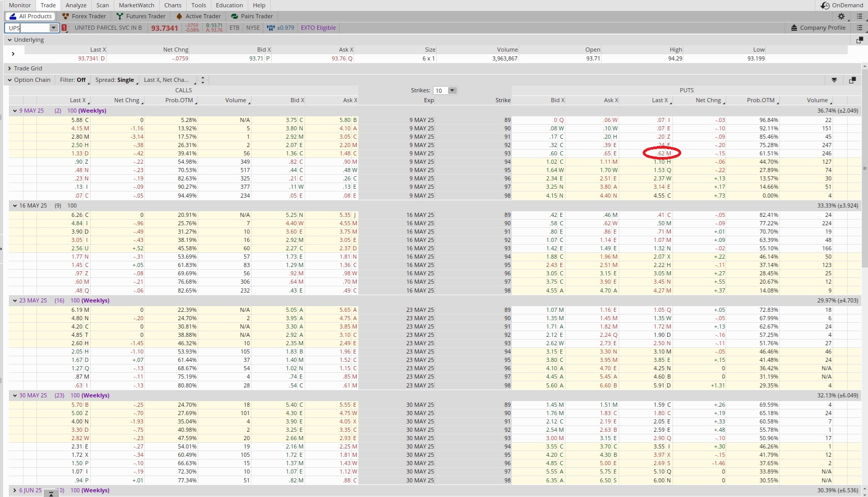Switch to the Pairs Trader sub-tab

pyautogui.click(x=252, y=16)
